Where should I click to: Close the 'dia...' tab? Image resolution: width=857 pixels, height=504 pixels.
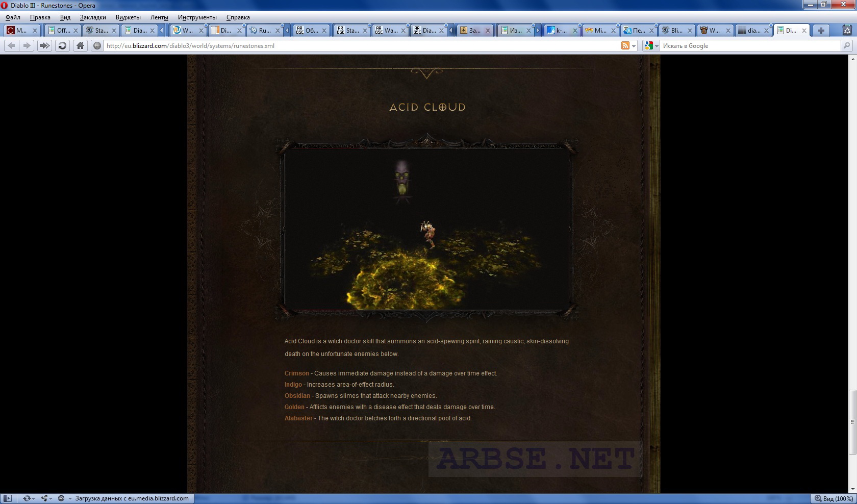[766, 31]
